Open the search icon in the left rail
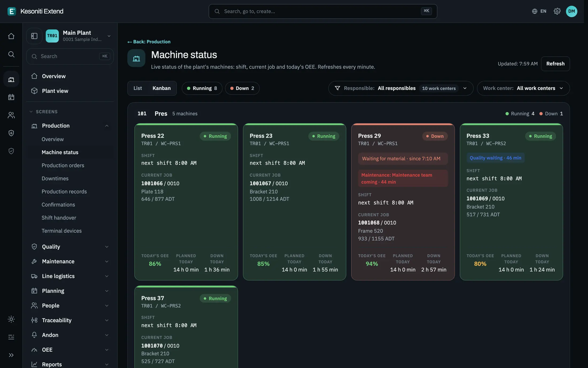 pyautogui.click(x=11, y=54)
